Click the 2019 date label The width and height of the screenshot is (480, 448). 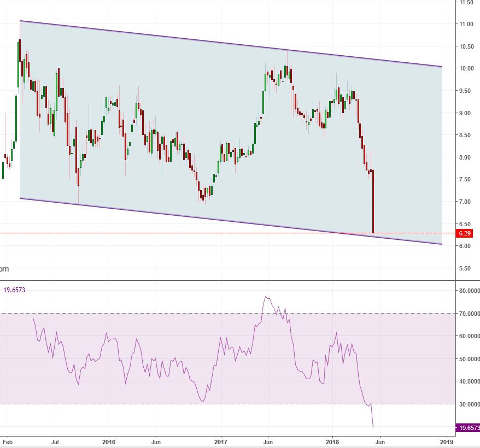click(x=447, y=442)
